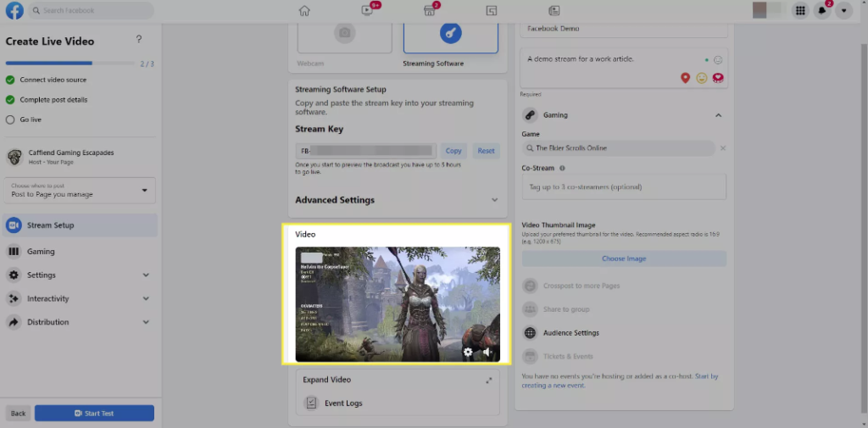Copy the stream key
The image size is (868, 428).
[x=453, y=151]
